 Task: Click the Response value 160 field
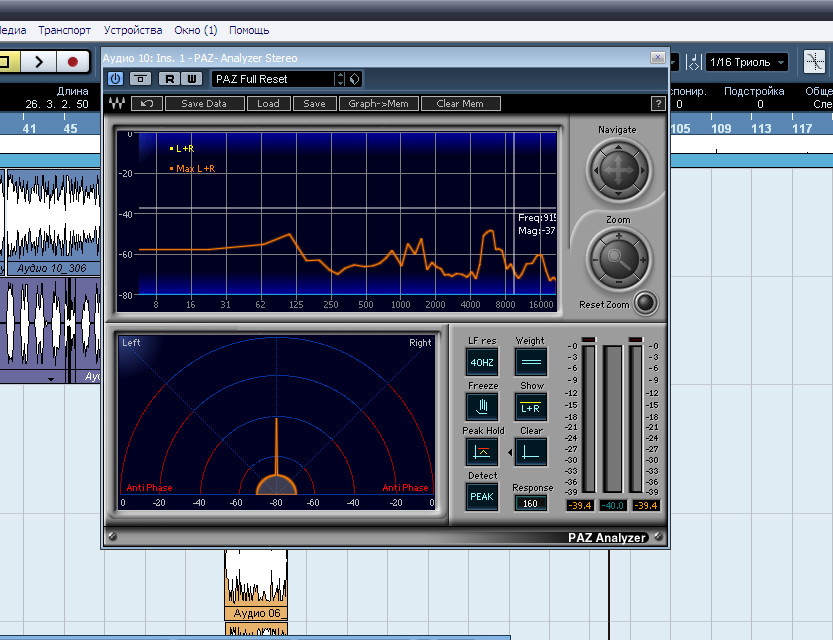point(531,503)
